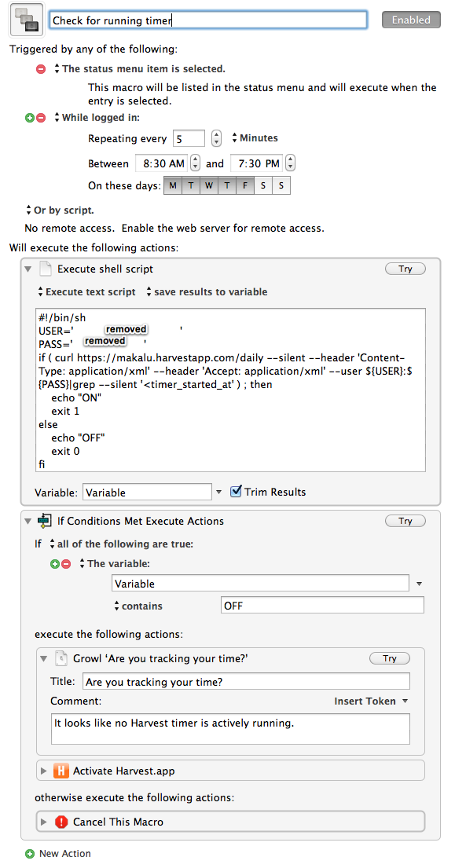
Task: Remove the variable condition with red minus
Action: point(66,563)
